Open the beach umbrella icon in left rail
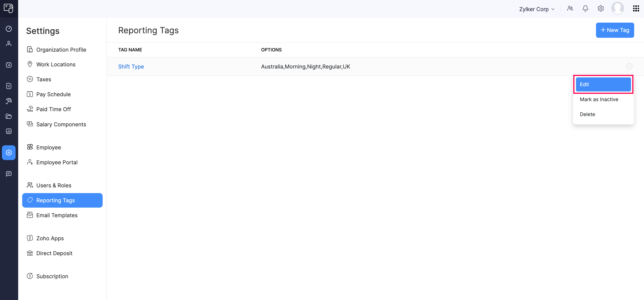 tap(9, 101)
